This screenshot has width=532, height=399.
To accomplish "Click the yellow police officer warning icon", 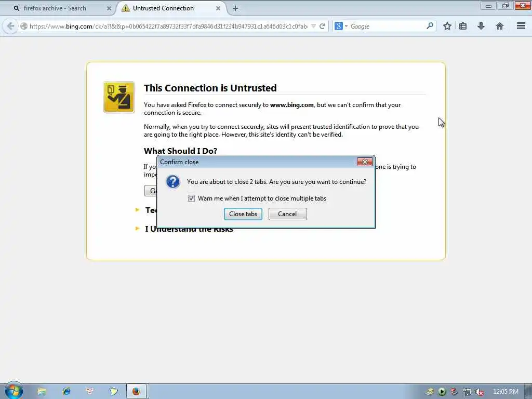I will click(x=119, y=97).
